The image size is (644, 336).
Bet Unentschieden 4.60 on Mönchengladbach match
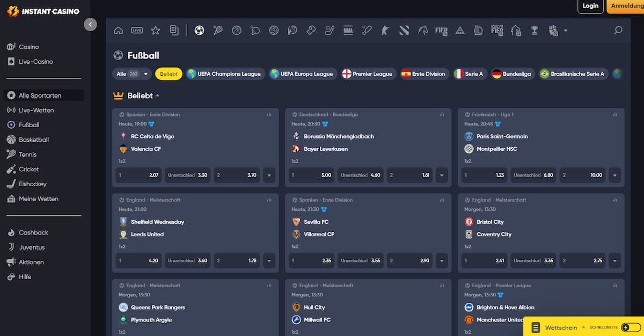361,175
